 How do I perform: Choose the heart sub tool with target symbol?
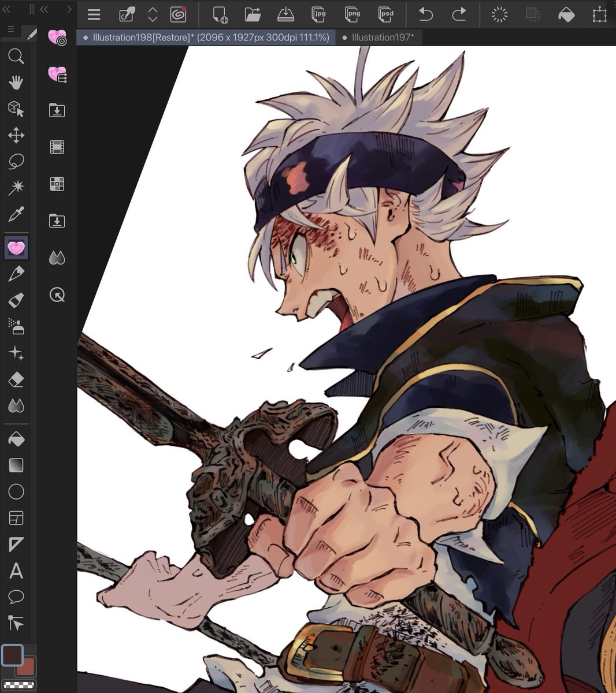tap(57, 38)
